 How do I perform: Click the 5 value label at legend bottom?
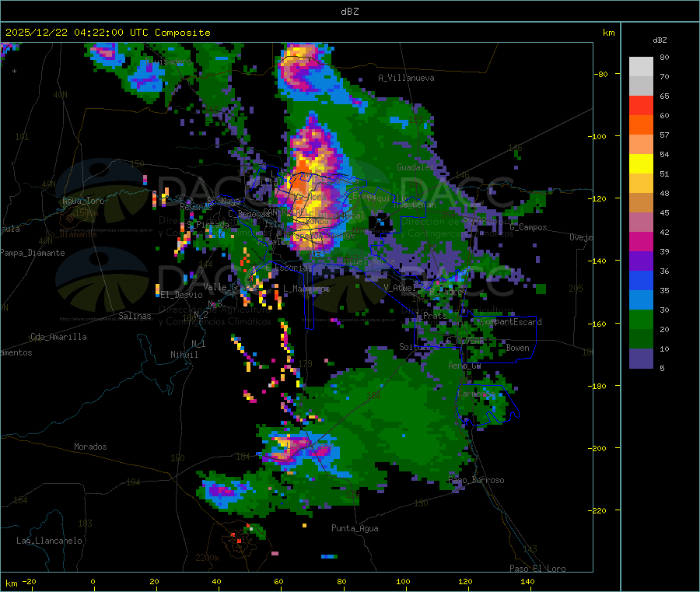(662, 368)
